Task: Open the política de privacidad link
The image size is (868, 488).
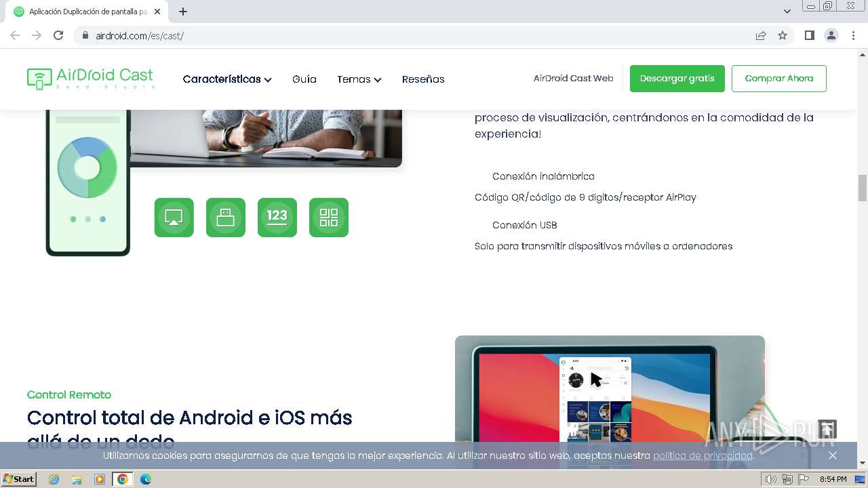Action: (x=703, y=455)
